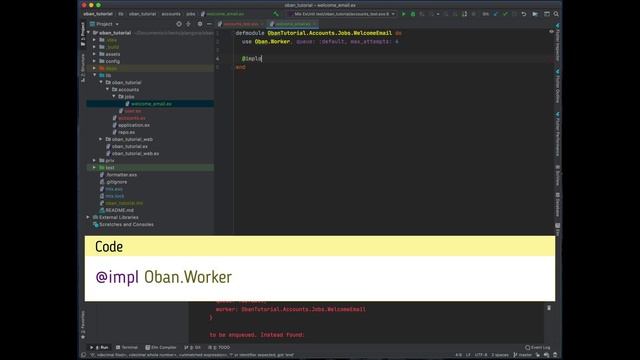Open the Terminal tool window tab
Image resolution: width=640 pixels, height=360 pixels.
click(127, 347)
